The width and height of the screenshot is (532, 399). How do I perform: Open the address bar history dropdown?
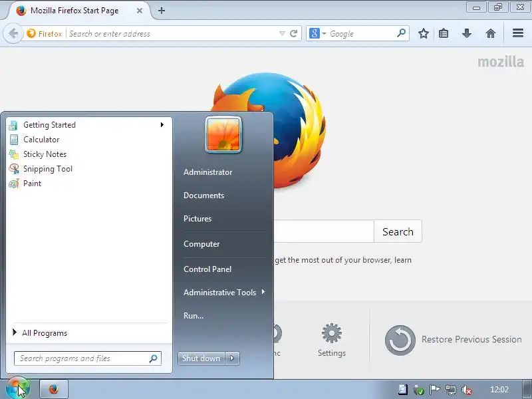[282, 34]
